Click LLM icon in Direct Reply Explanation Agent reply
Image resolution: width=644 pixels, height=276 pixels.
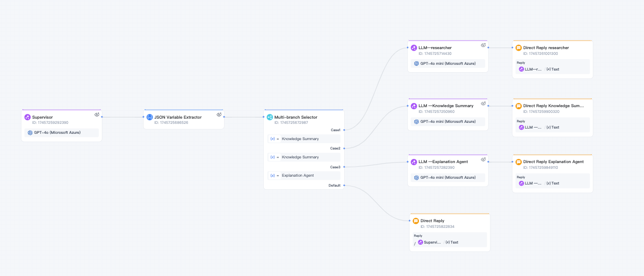tap(521, 183)
